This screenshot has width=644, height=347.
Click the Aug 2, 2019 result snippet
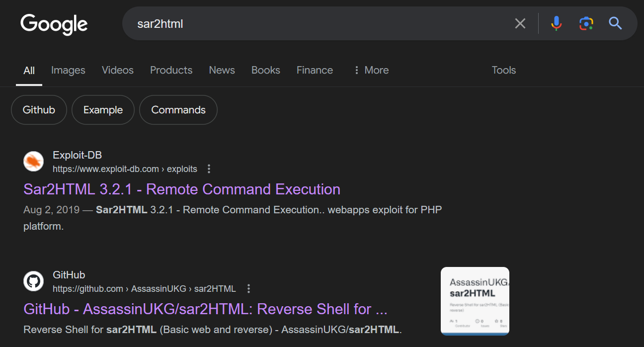tap(233, 218)
